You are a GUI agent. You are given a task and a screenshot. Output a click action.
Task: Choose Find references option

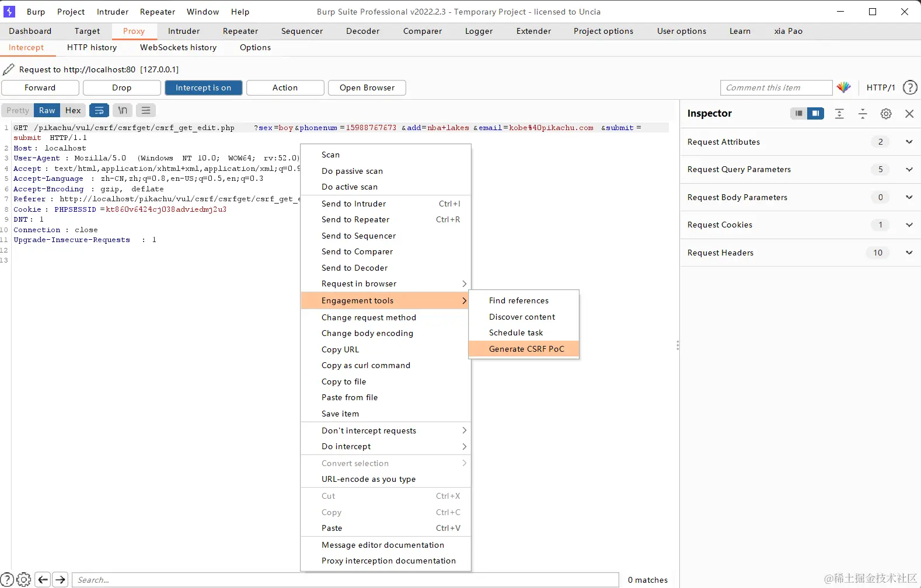(524, 300)
